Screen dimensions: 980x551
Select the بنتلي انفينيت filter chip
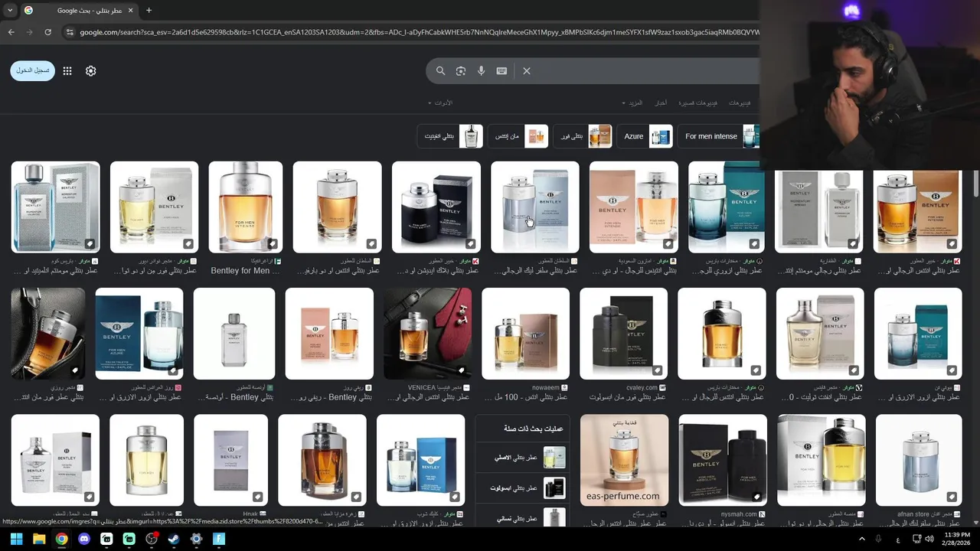(451, 136)
